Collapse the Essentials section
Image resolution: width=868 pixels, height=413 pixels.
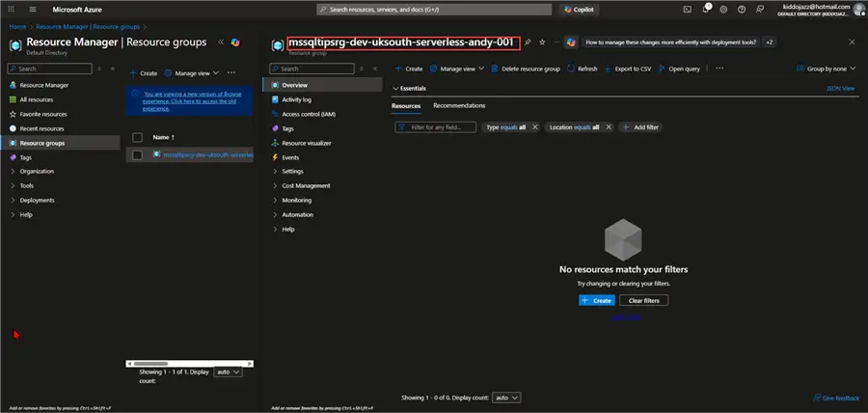click(409, 88)
